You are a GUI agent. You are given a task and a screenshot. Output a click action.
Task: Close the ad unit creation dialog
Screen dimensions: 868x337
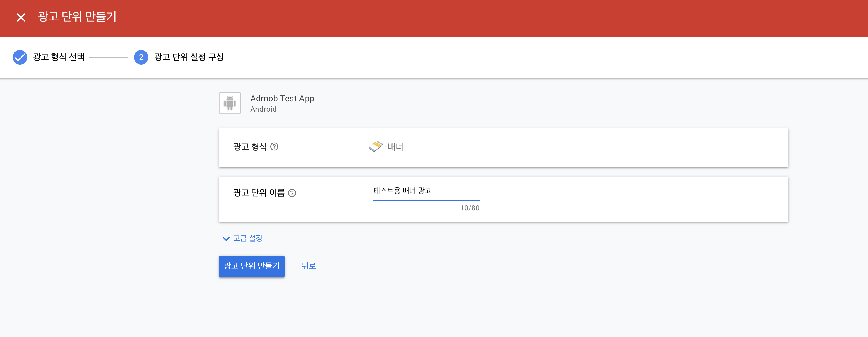click(21, 17)
